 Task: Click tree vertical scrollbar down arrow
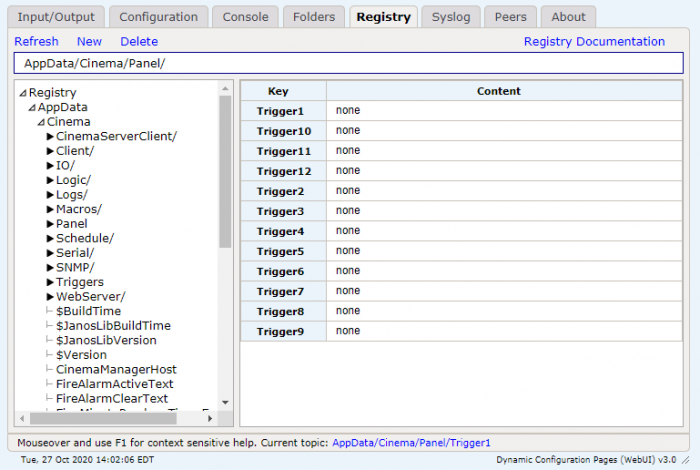tap(225, 403)
